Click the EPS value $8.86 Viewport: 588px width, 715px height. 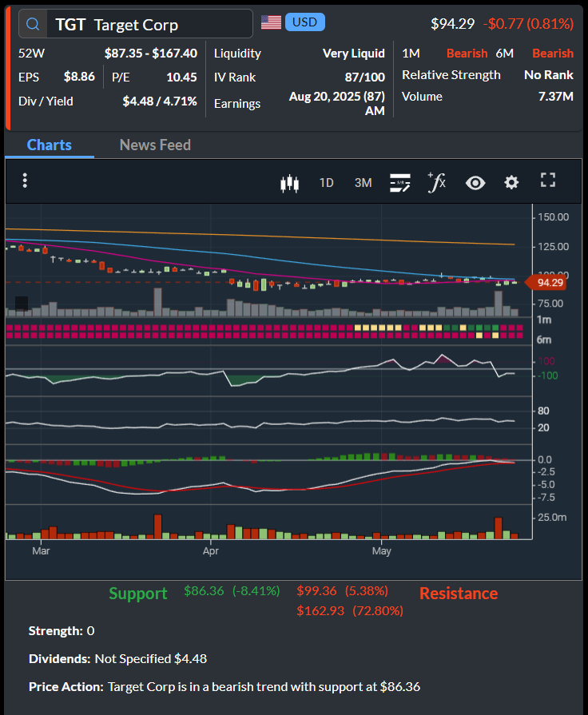(79, 77)
